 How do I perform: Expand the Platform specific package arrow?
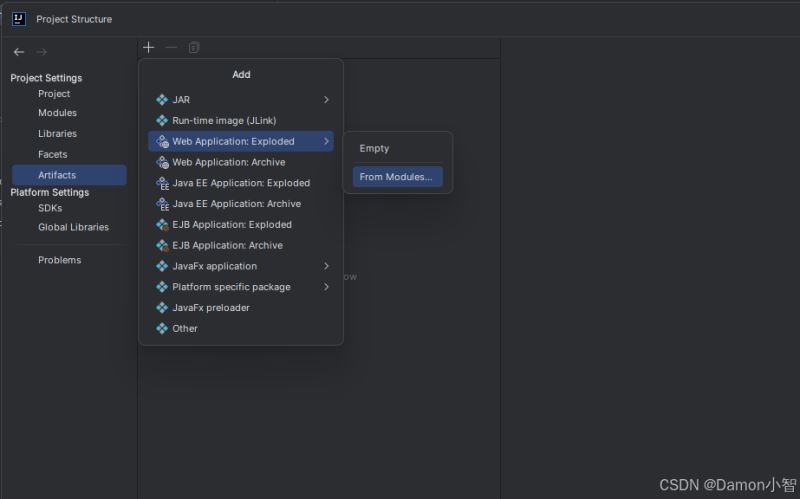[326, 287]
